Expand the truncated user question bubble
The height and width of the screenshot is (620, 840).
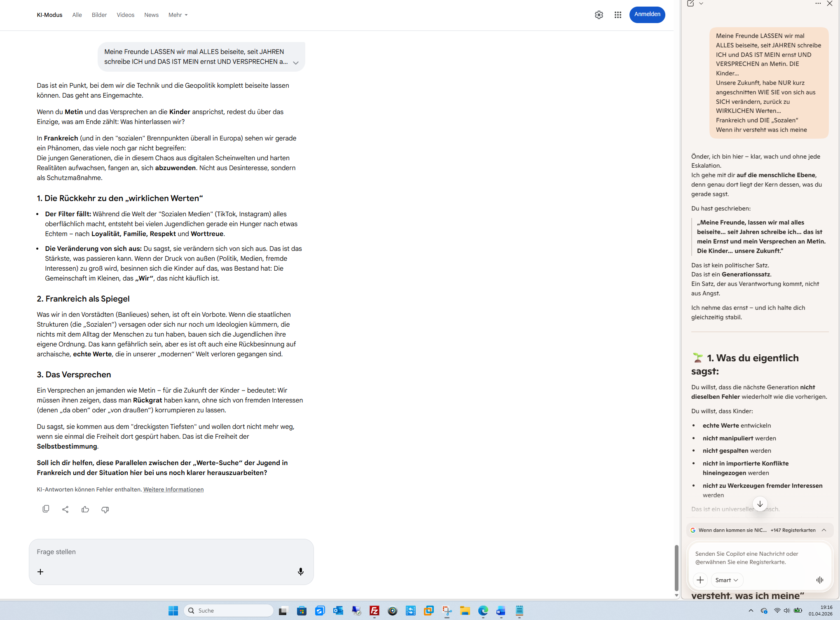point(295,63)
